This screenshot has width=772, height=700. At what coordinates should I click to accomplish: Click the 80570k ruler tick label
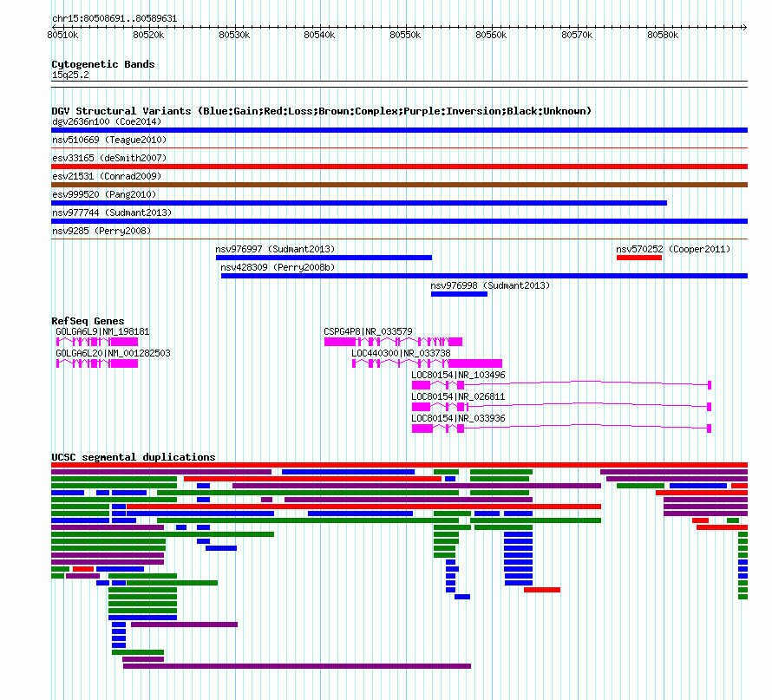(x=577, y=35)
